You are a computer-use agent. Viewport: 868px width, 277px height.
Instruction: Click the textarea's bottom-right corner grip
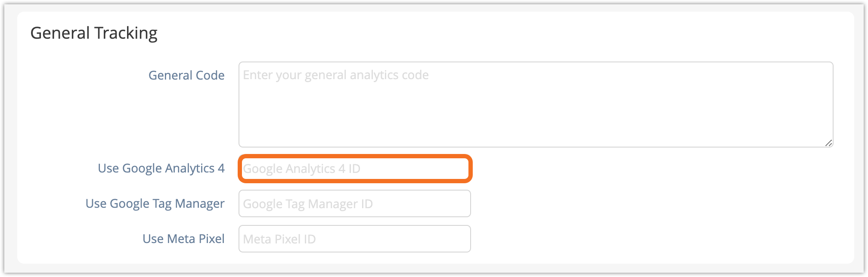coord(828,143)
